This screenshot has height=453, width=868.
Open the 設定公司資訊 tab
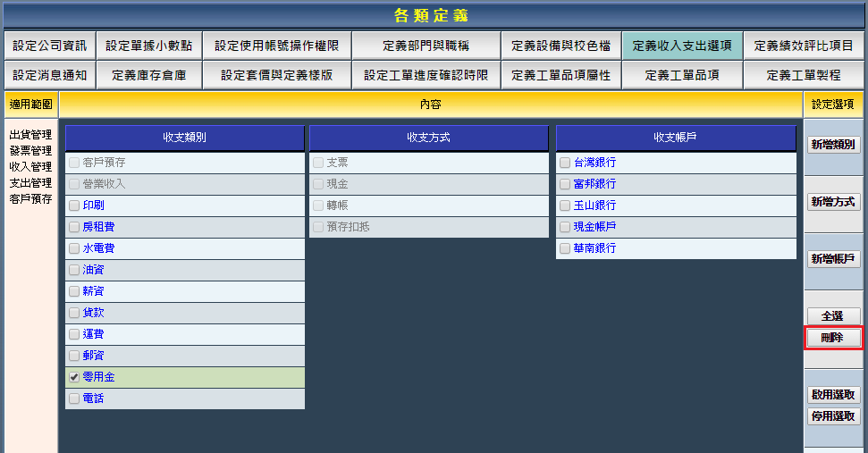50,46
